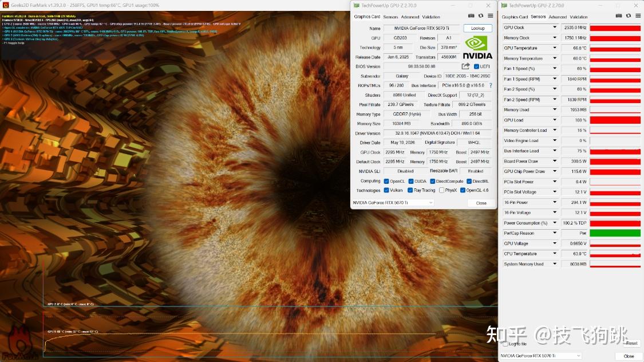Toggle the CUDA checkbox
644x362 pixels.
tap(410, 181)
